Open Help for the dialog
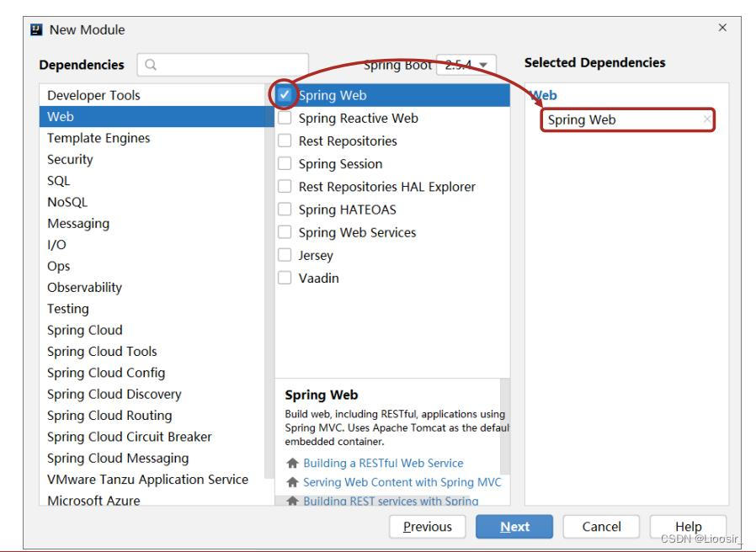 688,527
